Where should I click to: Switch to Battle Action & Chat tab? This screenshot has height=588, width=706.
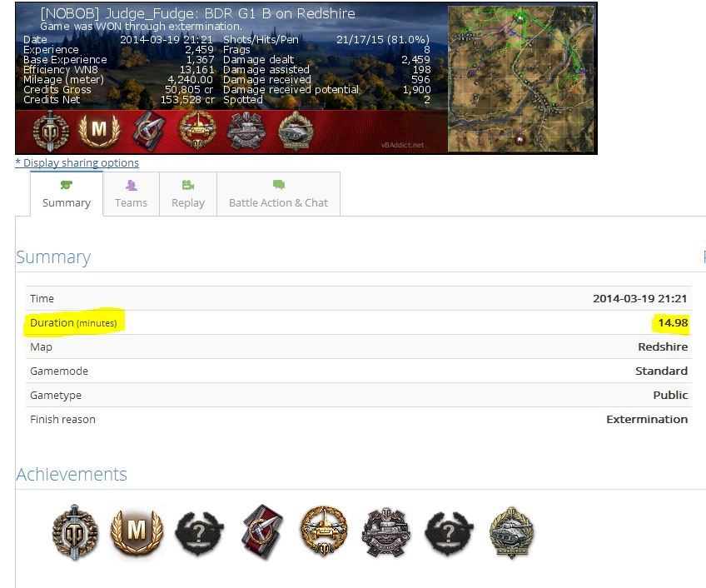pyautogui.click(x=278, y=194)
